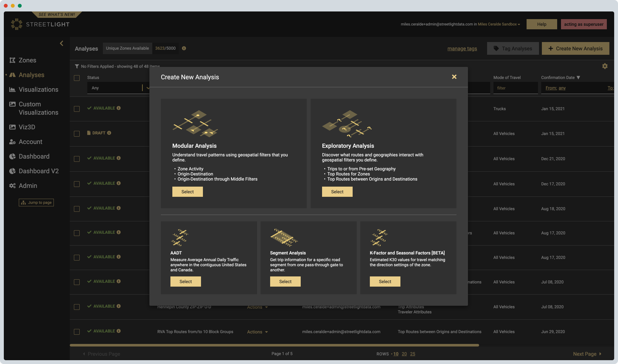Check the box for Jan 15, 2021 Trucks row
The height and width of the screenshot is (364, 618).
click(x=77, y=109)
